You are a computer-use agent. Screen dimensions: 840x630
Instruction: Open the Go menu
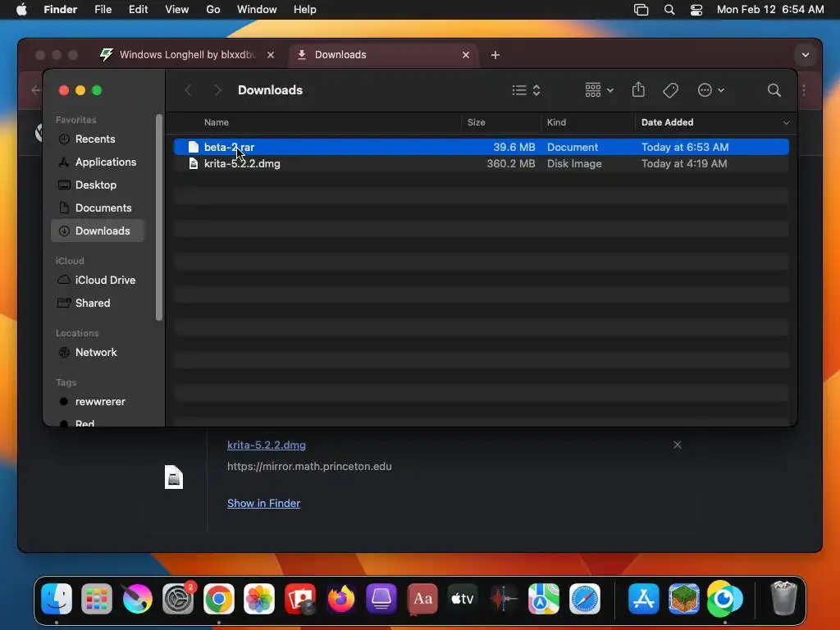point(213,10)
